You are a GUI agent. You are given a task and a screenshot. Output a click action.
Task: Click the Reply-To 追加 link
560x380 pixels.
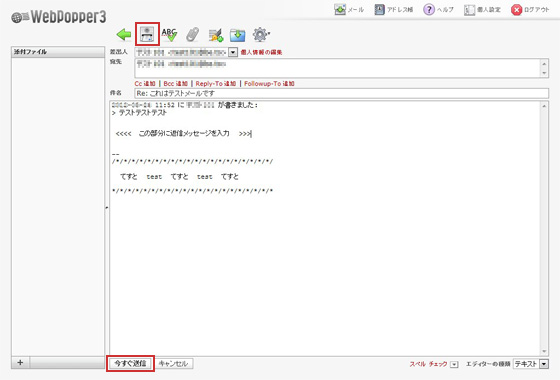point(216,84)
